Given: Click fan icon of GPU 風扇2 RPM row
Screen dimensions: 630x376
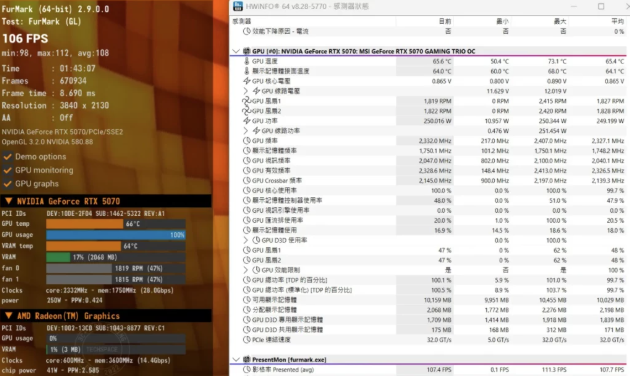Looking at the screenshot, I should 247,111.
